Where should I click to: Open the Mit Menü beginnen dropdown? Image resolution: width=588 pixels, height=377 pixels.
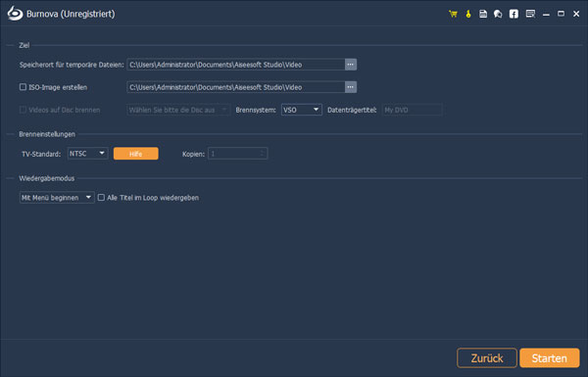tap(57, 197)
